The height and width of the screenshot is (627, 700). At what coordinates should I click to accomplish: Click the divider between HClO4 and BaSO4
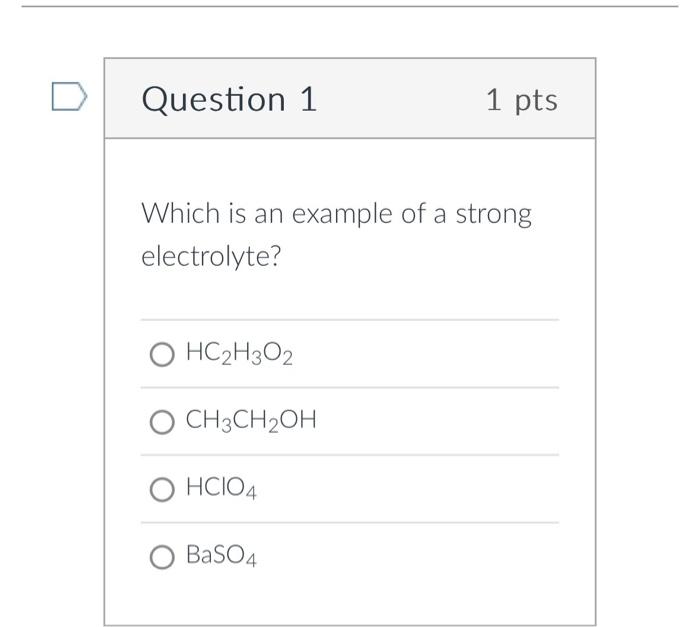tap(350, 522)
